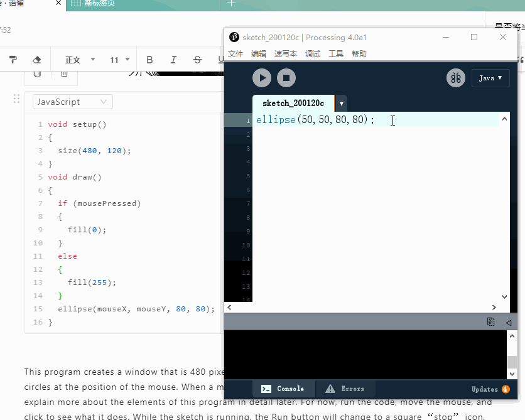Screen dimensions: 525x420
Task: Run the sketch with the Play button
Action: (261, 78)
